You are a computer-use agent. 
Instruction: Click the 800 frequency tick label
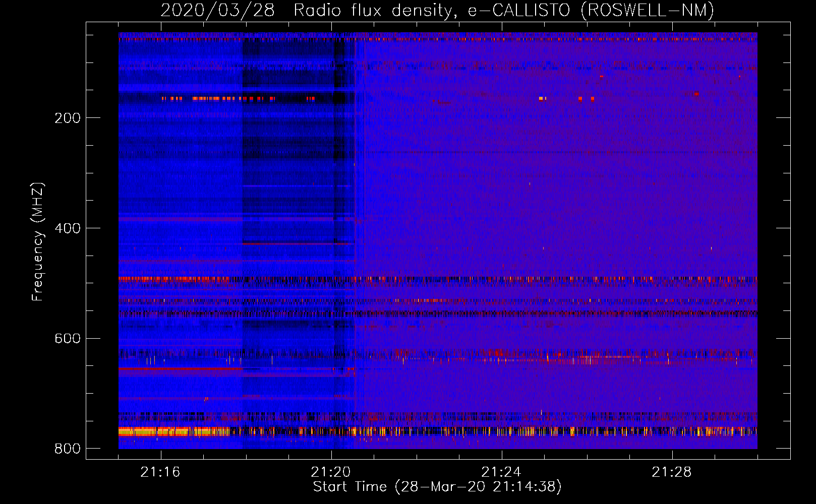click(x=68, y=449)
